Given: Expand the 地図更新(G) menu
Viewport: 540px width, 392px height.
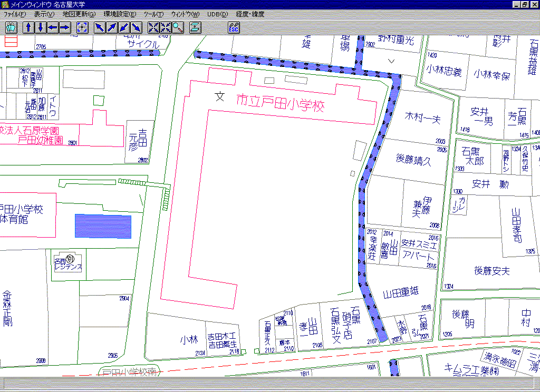Looking at the screenshot, I should (x=79, y=14).
